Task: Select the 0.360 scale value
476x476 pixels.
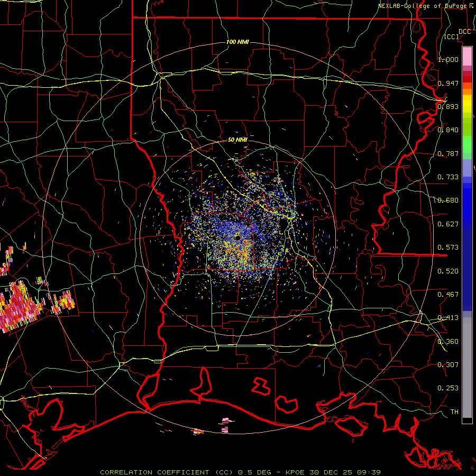Action: point(448,342)
